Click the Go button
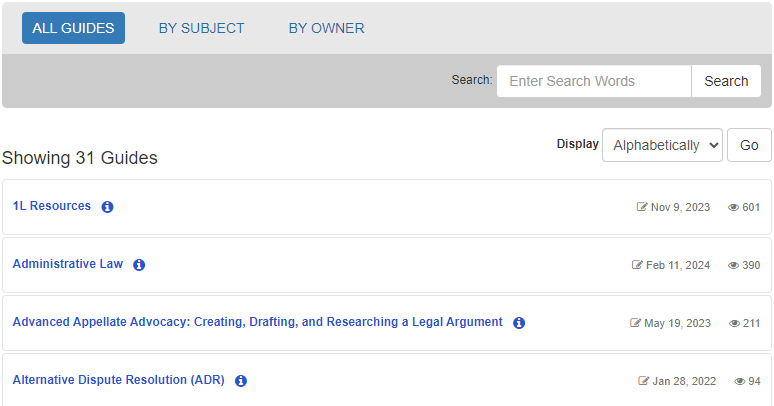 coord(749,145)
